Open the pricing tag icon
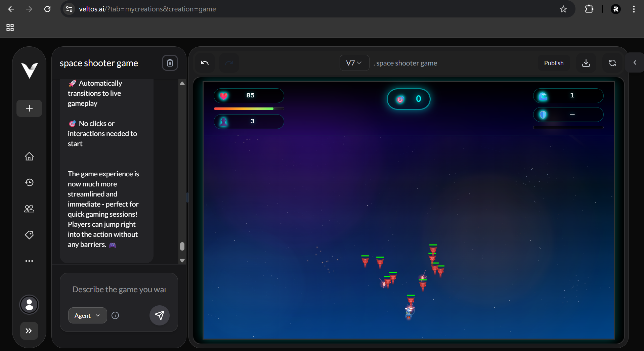This screenshot has width=644, height=351. 29,235
